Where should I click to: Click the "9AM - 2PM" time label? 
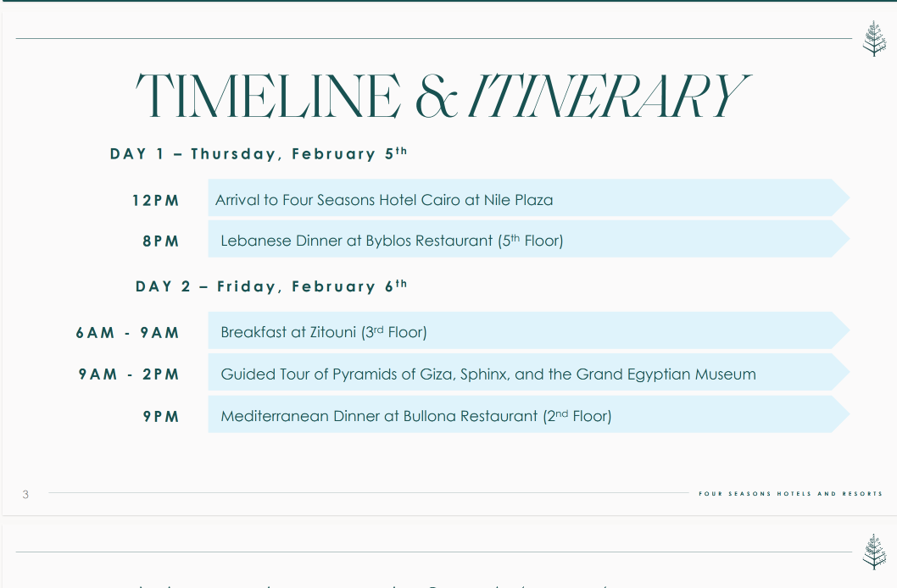click(x=129, y=374)
